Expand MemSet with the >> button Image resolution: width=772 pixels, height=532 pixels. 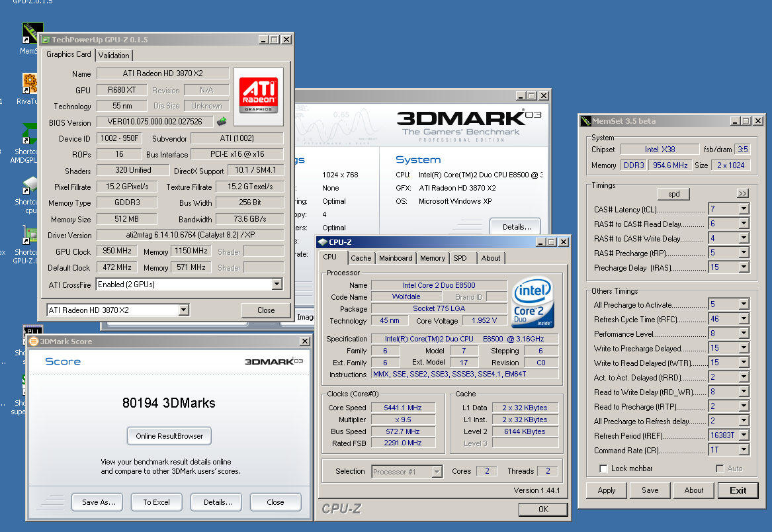coord(742,194)
